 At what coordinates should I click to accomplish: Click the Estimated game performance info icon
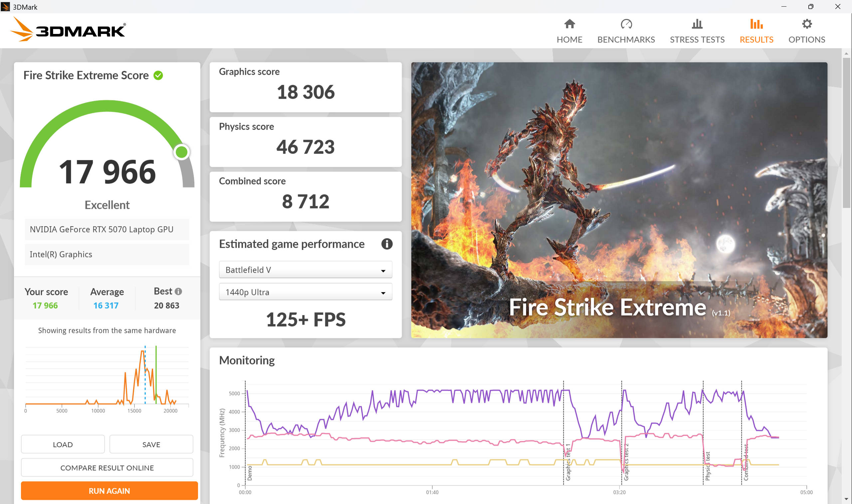tap(387, 244)
